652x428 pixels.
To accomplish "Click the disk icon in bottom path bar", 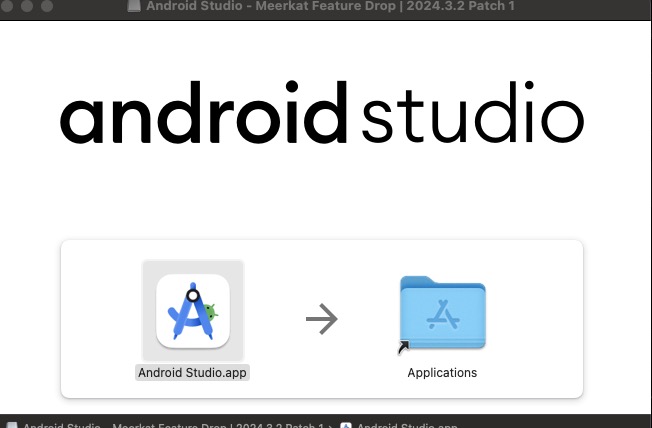I will [10, 425].
